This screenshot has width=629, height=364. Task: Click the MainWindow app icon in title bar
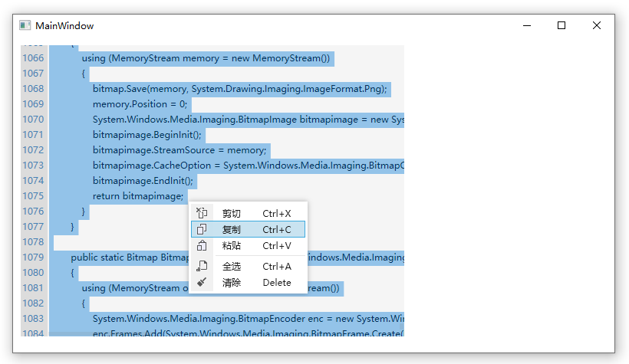25,25
